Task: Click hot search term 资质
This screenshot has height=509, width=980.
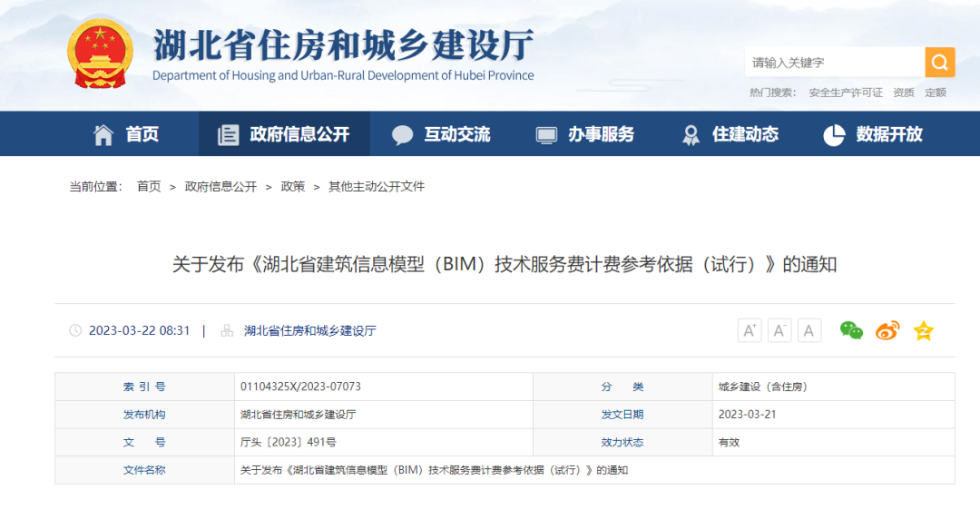Action: 904,93
